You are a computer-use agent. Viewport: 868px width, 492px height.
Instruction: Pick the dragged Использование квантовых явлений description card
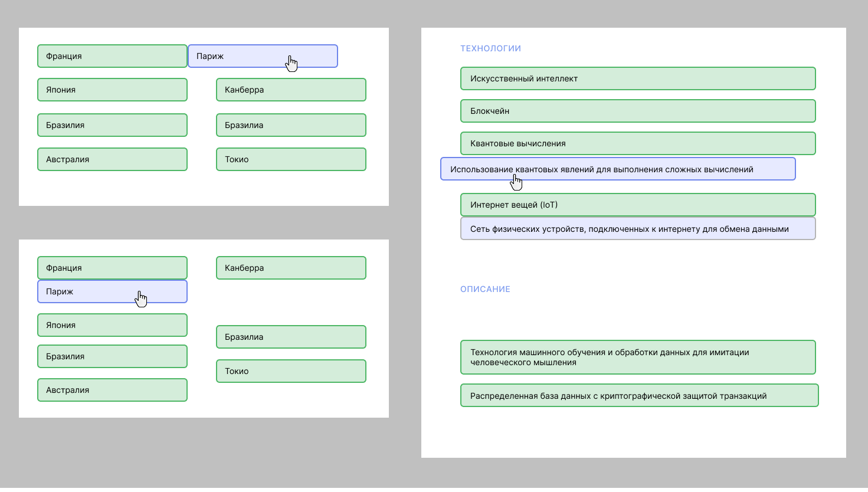(617, 169)
